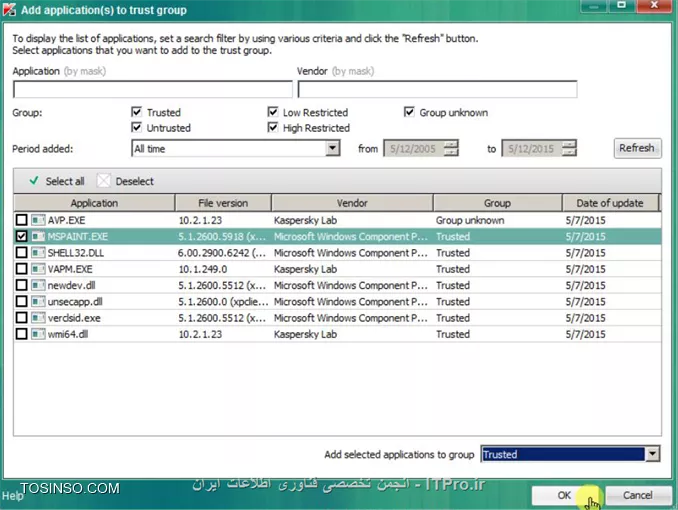Toggle the Untrusted group filter
This screenshot has height=510, width=678.
137,128
